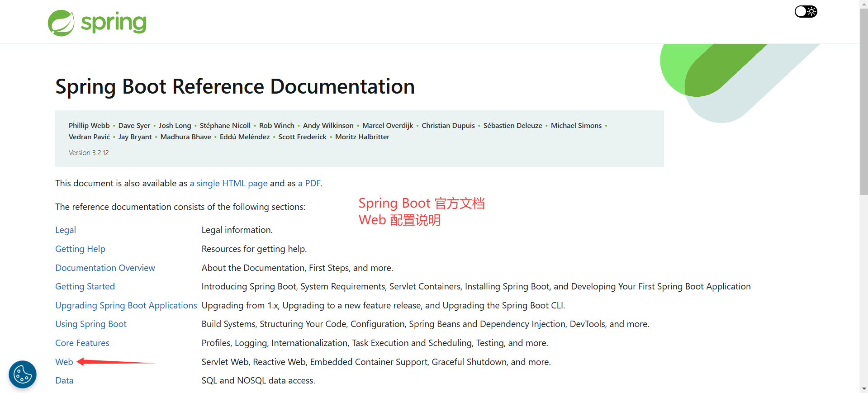Open Documentation Overview link

(105, 268)
